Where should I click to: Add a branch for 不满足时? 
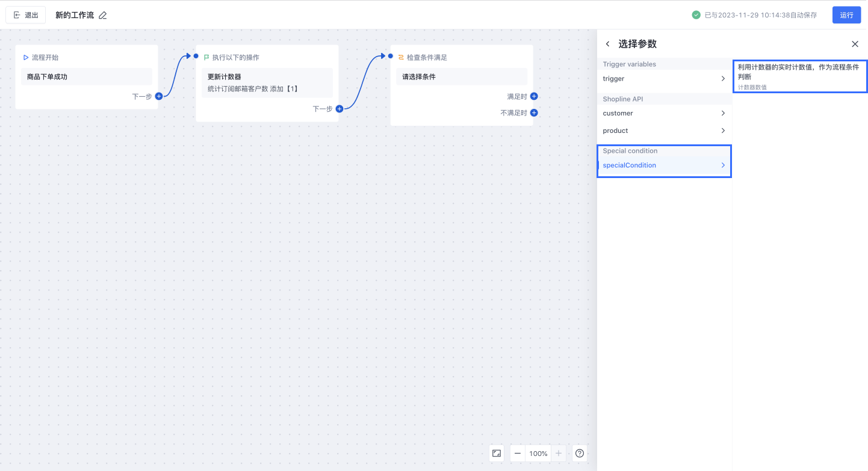click(534, 112)
